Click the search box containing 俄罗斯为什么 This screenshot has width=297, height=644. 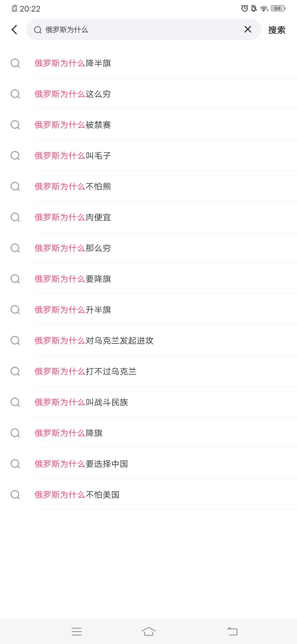point(137,30)
